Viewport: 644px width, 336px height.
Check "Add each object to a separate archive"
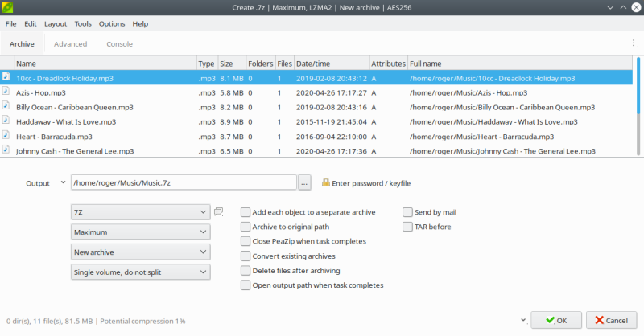point(246,212)
